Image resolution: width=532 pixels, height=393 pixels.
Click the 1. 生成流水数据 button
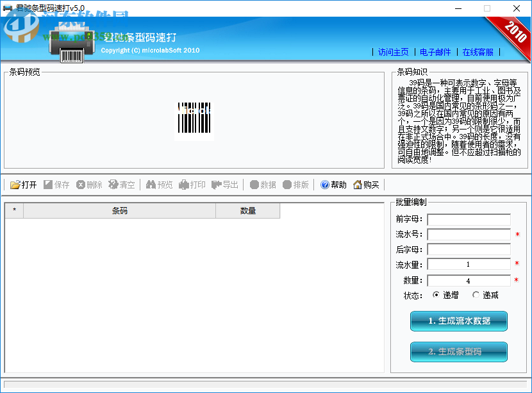coord(458,321)
